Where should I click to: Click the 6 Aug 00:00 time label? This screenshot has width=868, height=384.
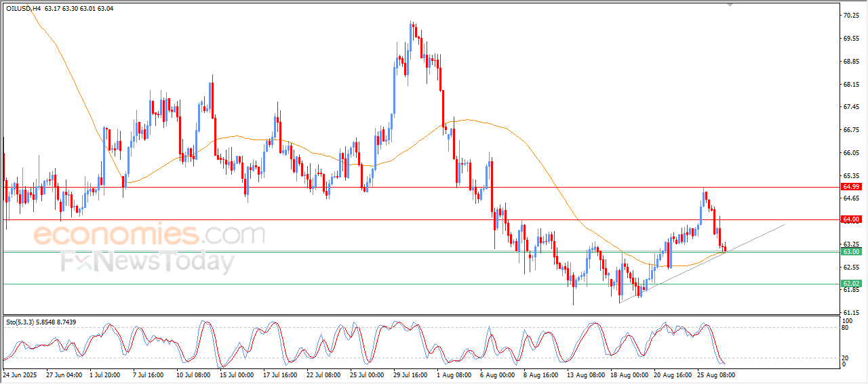[498, 374]
